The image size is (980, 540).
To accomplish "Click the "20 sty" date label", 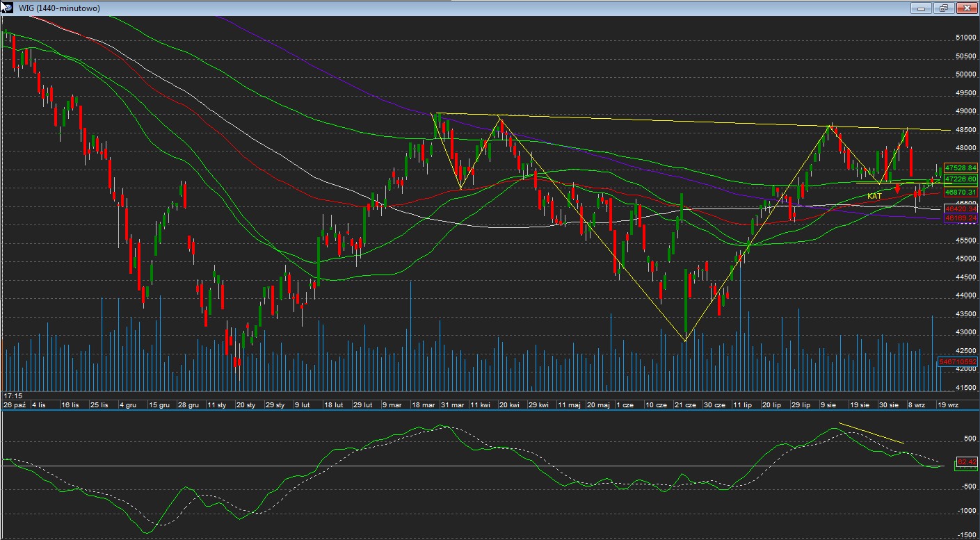I will click(246, 404).
